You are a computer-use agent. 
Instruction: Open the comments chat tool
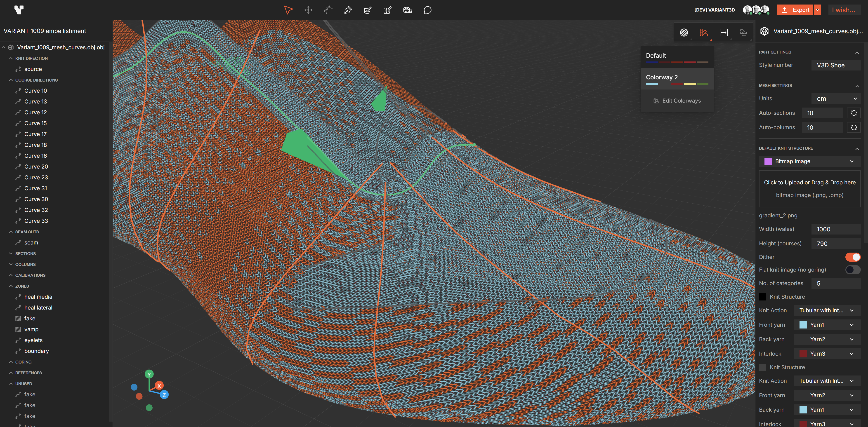tap(427, 10)
